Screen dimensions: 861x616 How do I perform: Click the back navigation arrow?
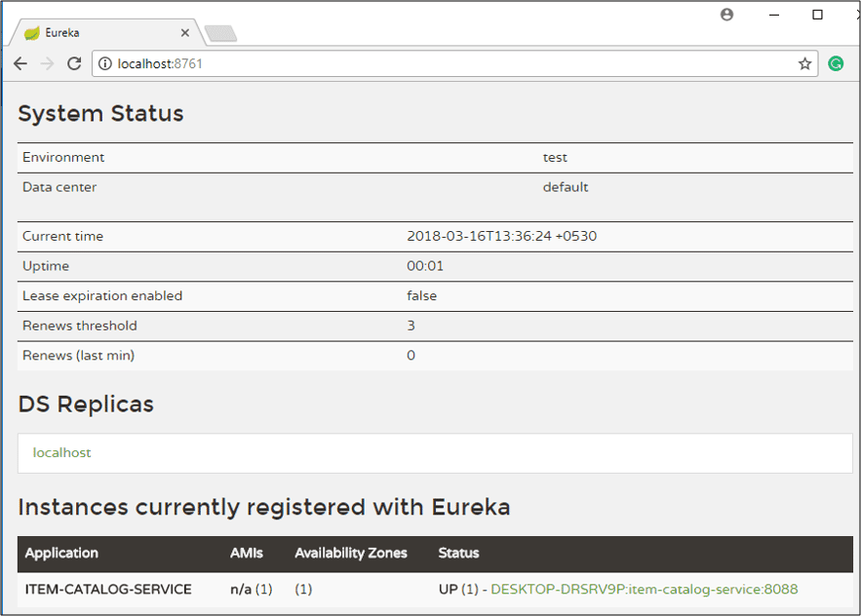20,63
